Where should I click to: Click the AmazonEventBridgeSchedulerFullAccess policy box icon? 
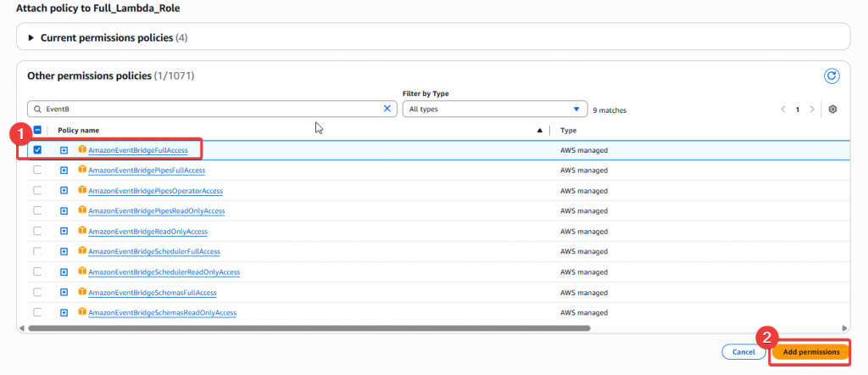click(82, 251)
